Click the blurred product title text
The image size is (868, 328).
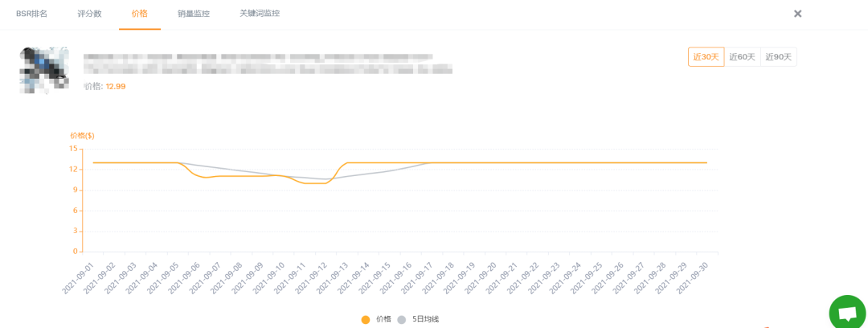pyautogui.click(x=265, y=64)
